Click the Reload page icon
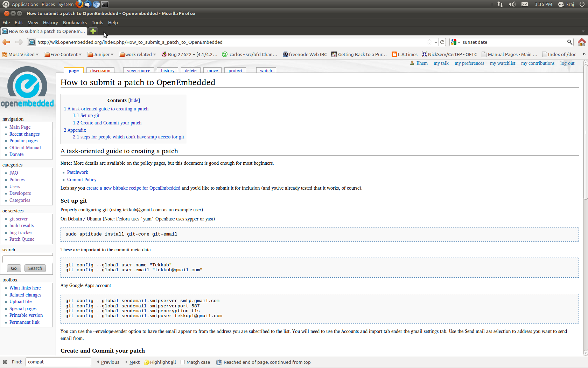Image resolution: width=588 pixels, height=368 pixels. coord(442,42)
